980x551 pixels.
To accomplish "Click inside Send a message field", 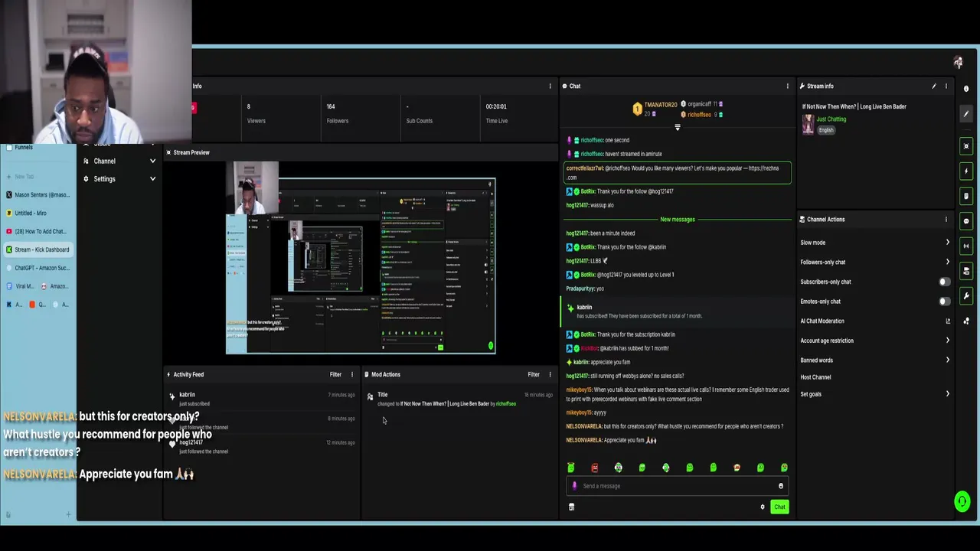I will [x=678, y=486].
